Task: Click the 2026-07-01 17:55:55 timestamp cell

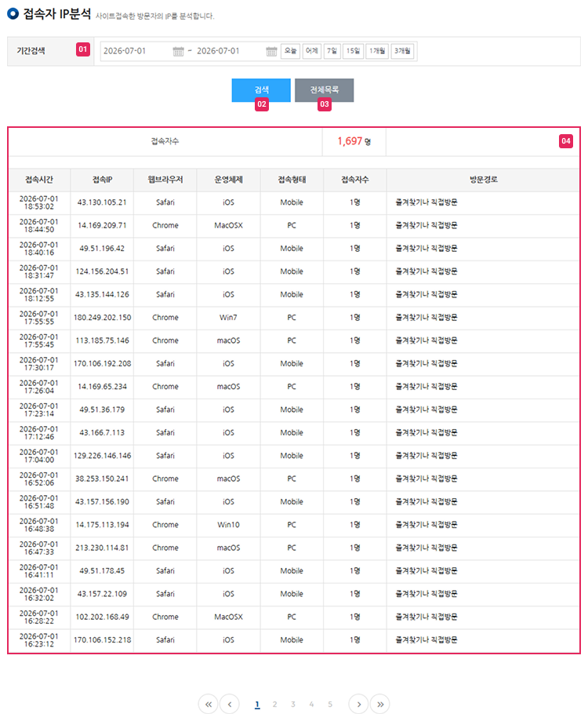Action: click(39, 317)
